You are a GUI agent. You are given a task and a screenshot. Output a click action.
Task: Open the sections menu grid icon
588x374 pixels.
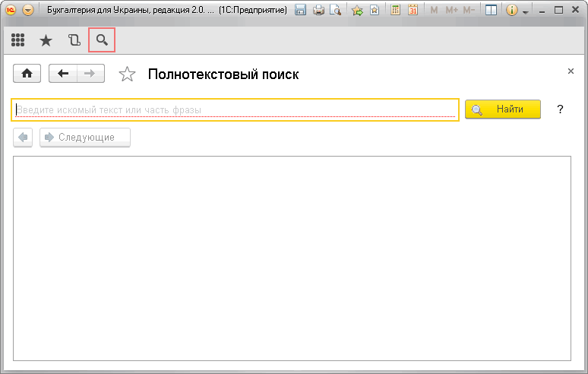(17, 40)
